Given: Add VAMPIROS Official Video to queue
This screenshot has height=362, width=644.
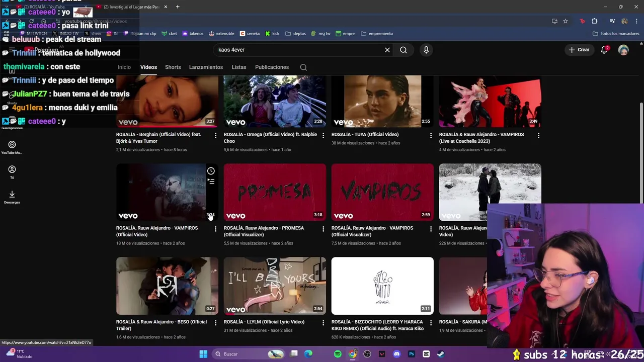Looking at the screenshot, I should tap(211, 182).
